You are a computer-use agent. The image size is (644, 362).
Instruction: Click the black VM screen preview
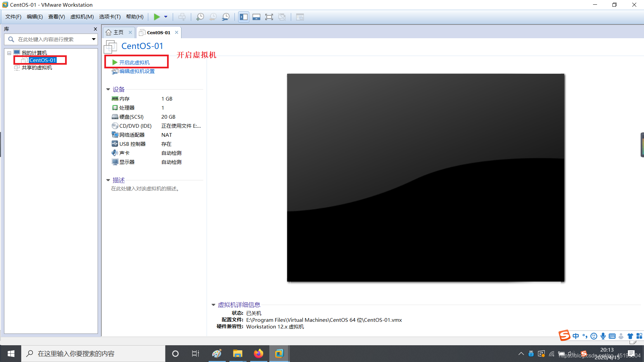tap(426, 178)
